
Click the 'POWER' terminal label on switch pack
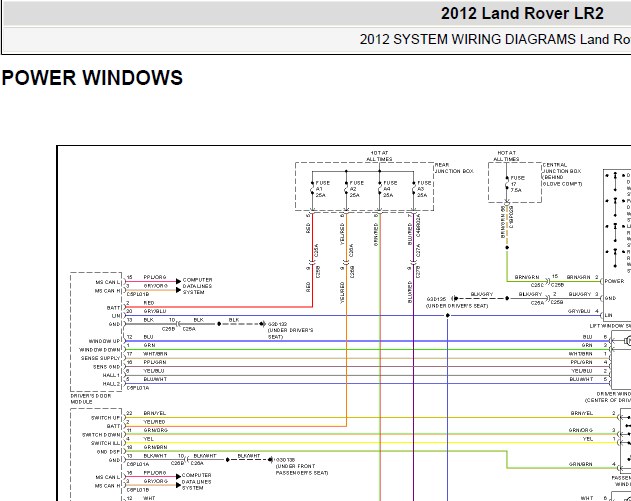[614, 281]
